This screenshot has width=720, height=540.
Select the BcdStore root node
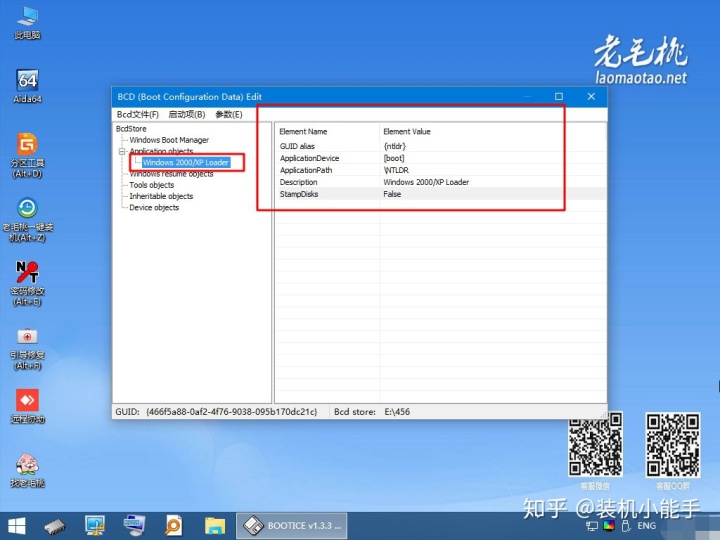tap(131, 129)
